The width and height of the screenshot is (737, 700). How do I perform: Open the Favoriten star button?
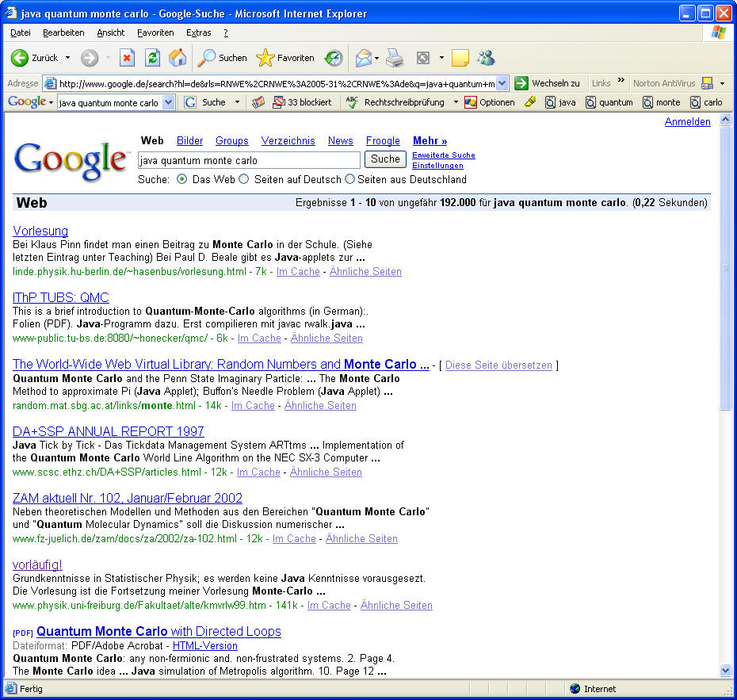point(285,58)
